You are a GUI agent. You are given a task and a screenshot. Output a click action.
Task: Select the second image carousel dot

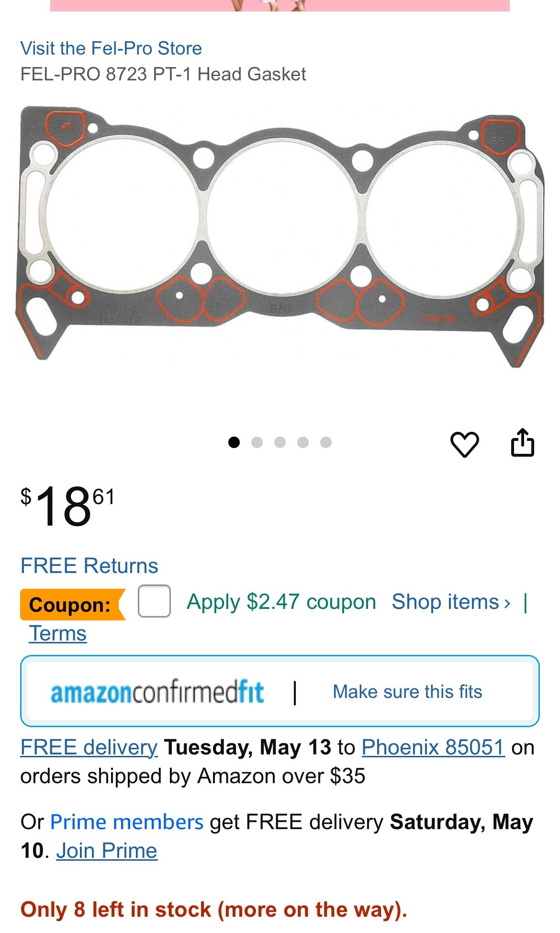pos(257,442)
